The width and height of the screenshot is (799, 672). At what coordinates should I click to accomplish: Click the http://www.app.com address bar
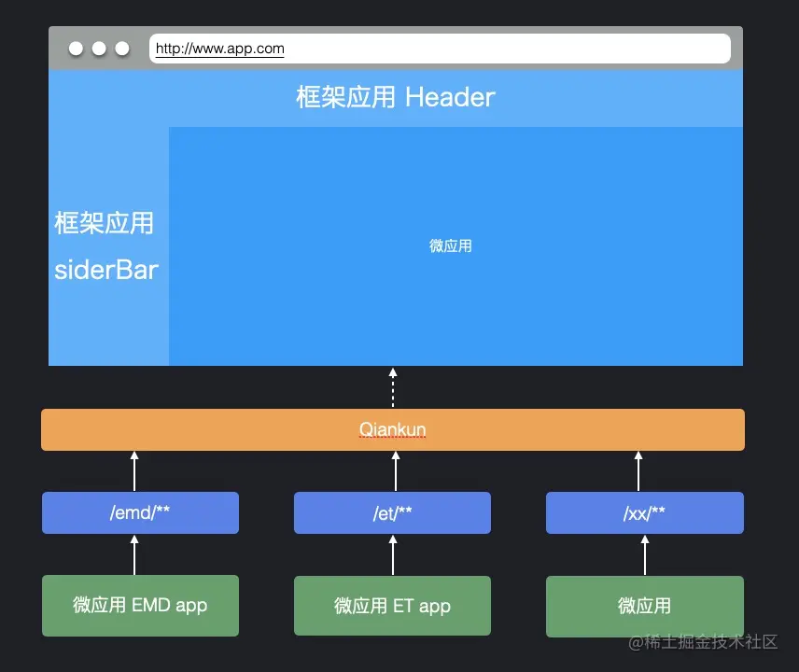pos(440,49)
